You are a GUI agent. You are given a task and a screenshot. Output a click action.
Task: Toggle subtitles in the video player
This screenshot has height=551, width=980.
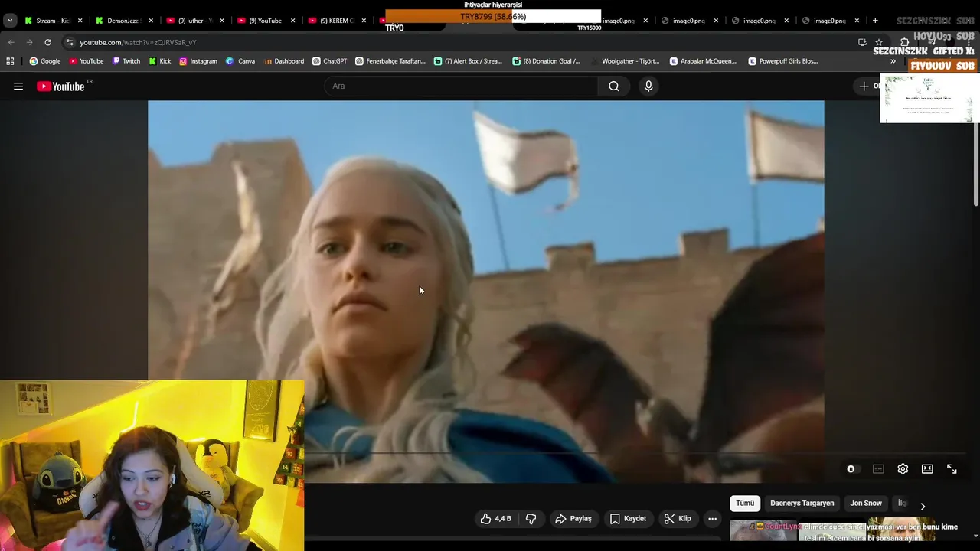point(878,469)
